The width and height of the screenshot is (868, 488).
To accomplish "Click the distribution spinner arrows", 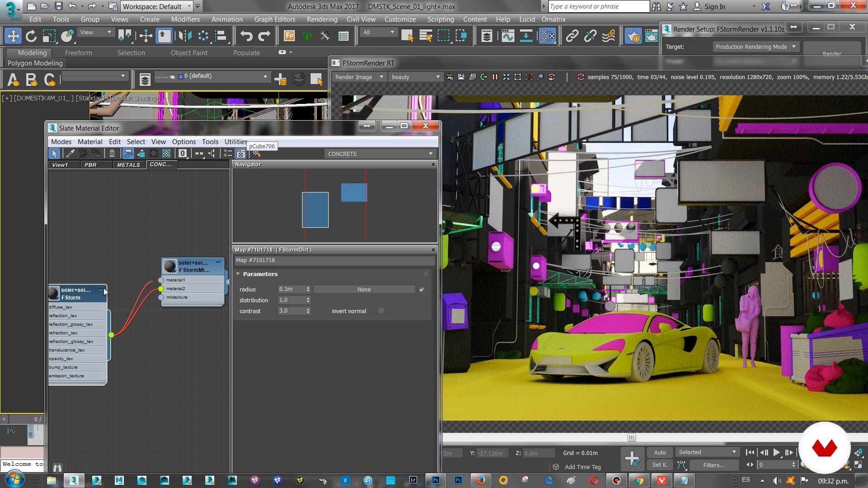I will click(x=308, y=300).
